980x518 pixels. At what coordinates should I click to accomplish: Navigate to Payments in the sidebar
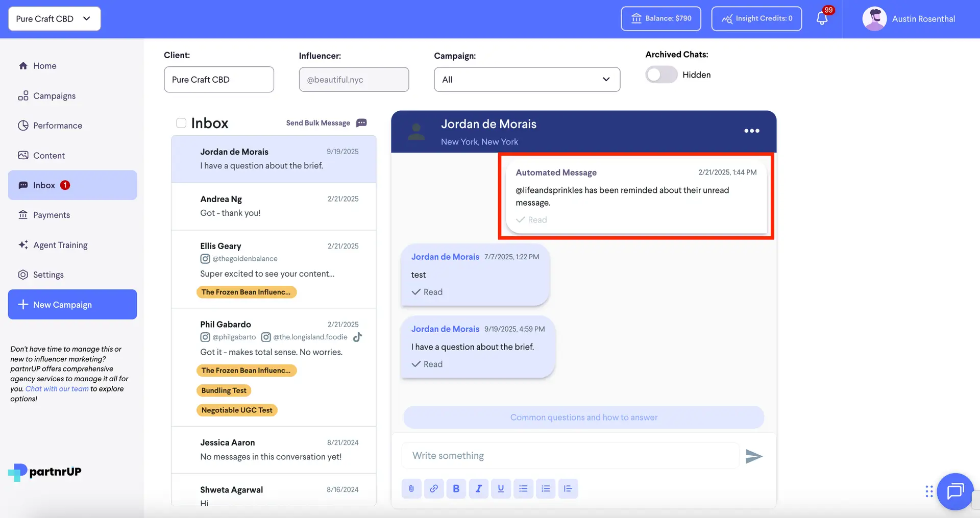pos(51,215)
